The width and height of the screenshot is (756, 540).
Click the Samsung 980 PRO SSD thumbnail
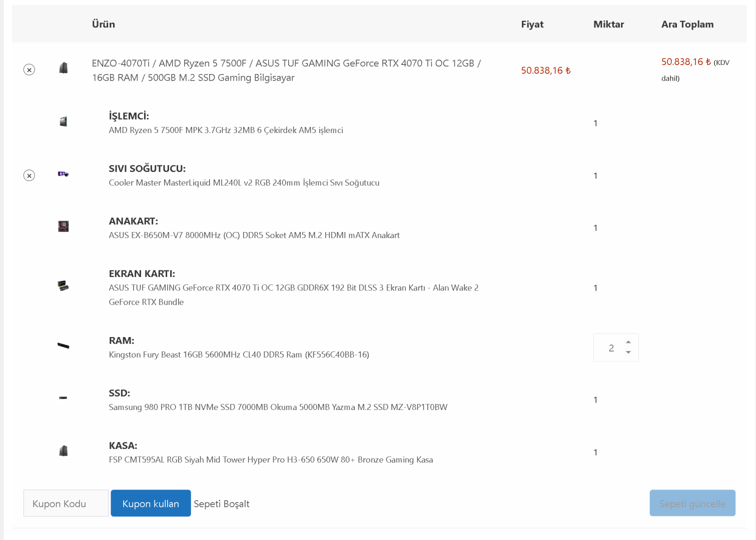tap(64, 398)
